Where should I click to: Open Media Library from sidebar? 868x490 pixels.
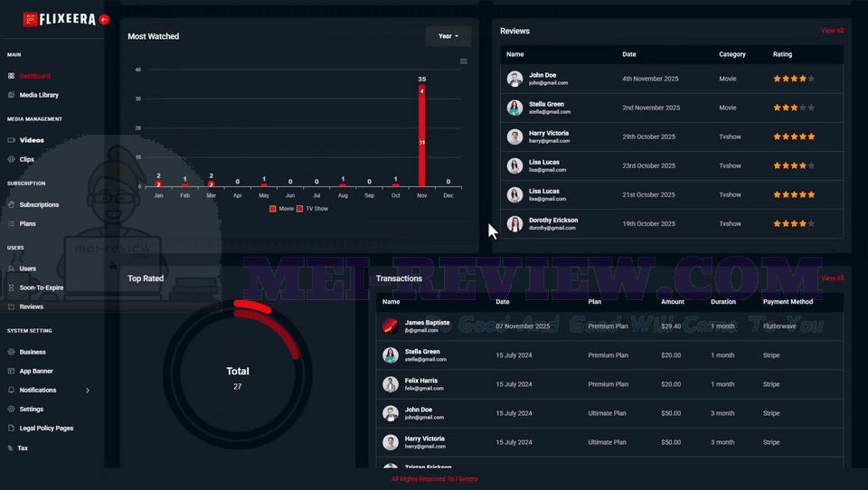coord(39,95)
